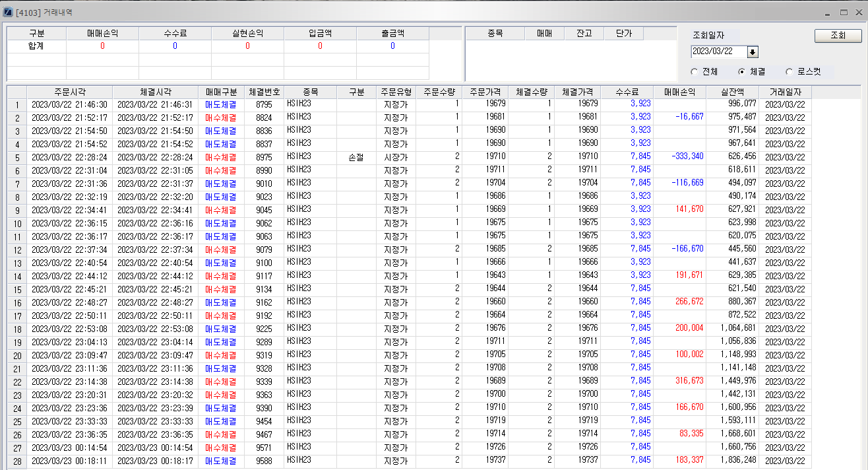Click the 거래일자 column header

[785, 92]
